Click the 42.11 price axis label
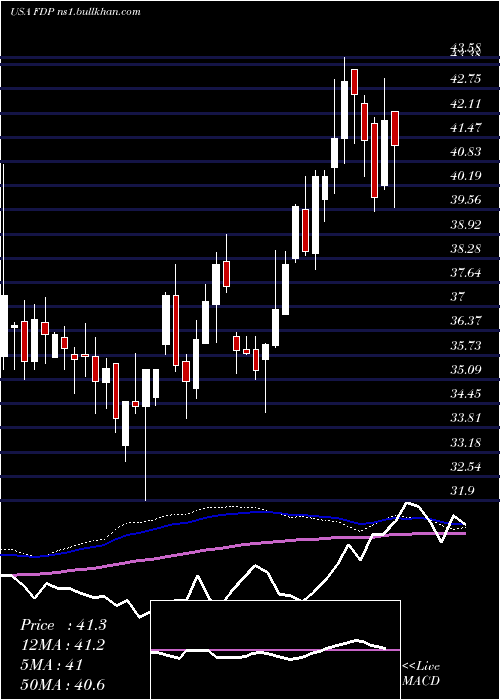 point(466,104)
